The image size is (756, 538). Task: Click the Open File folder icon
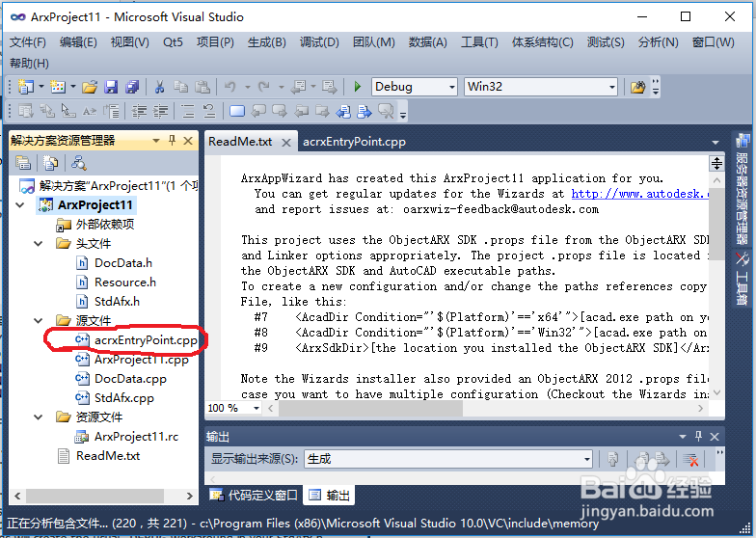click(x=90, y=87)
